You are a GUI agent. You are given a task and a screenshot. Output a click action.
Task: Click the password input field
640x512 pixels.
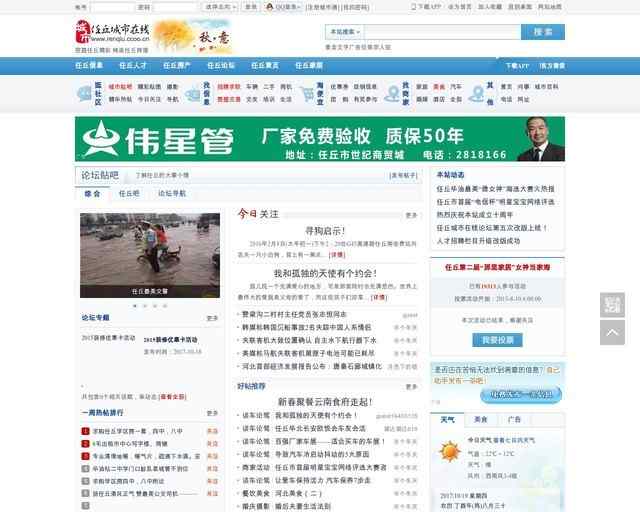pos(176,7)
